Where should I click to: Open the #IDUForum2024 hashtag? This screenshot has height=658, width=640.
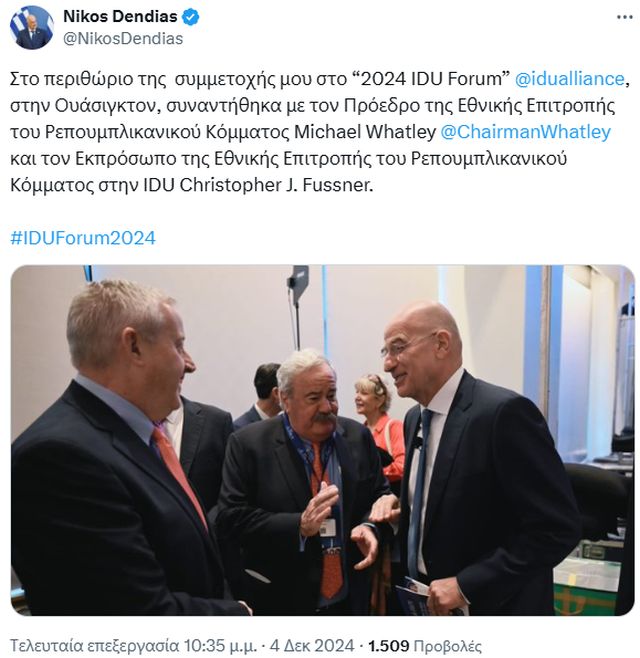tap(83, 238)
